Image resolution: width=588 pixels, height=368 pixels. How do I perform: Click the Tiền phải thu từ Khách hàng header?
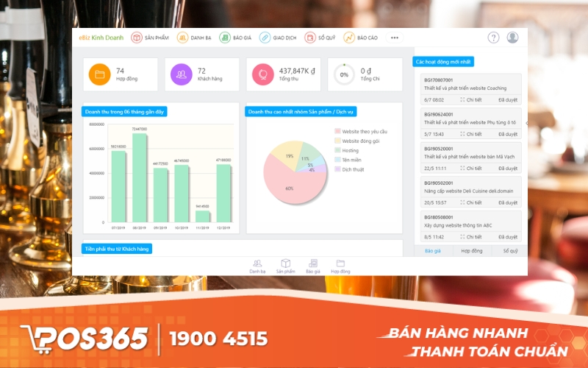pyautogui.click(x=117, y=249)
